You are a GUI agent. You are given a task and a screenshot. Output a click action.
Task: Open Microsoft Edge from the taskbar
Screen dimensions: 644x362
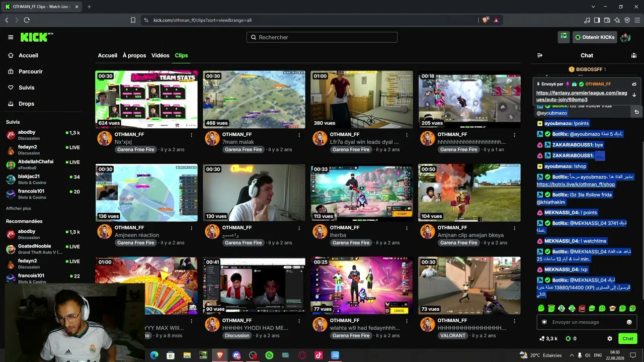pos(154,355)
